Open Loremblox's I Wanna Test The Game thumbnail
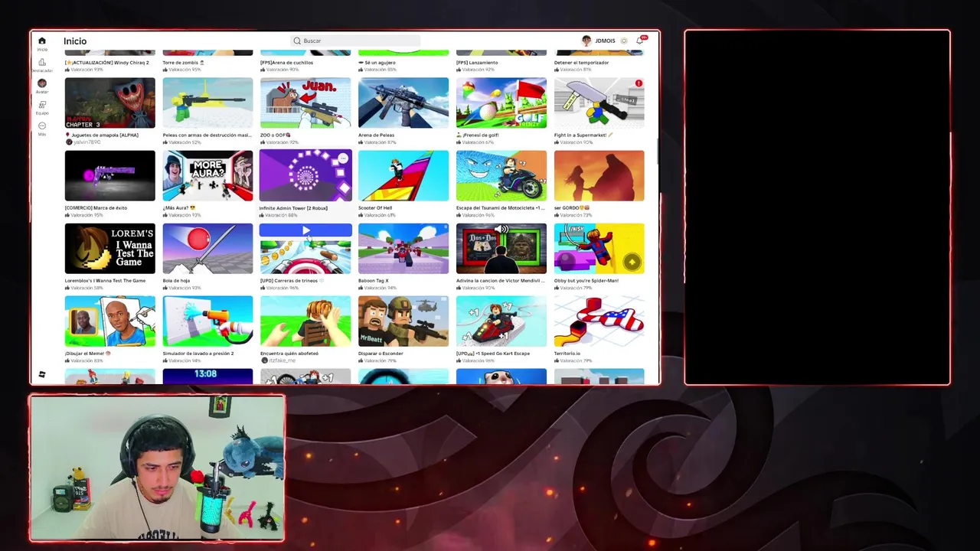This screenshot has height=551, width=980. click(x=109, y=248)
